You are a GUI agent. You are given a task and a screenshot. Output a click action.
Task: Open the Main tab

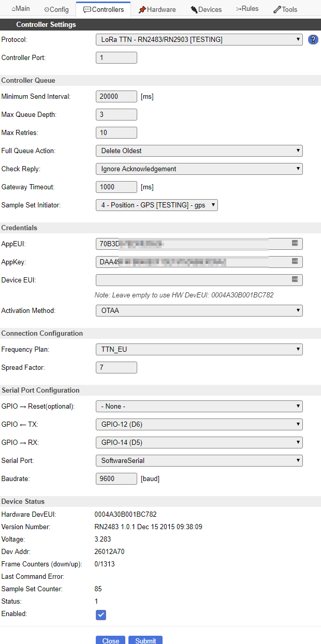click(20, 9)
